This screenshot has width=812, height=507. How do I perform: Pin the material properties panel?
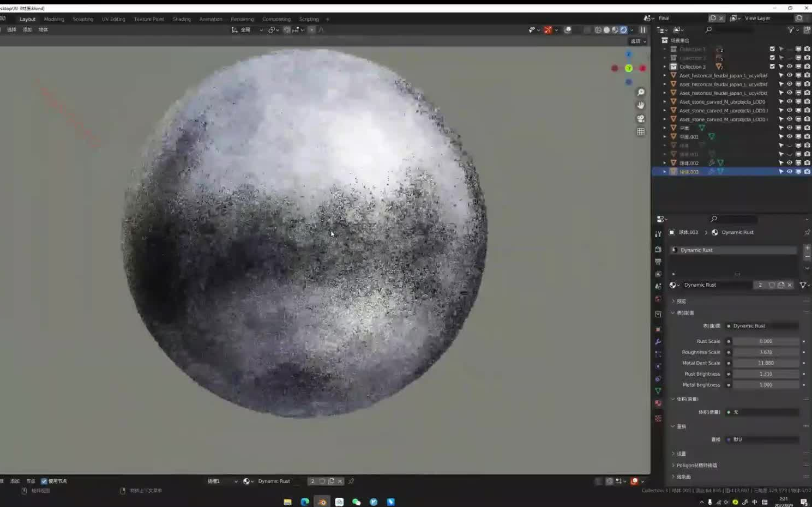(808, 232)
